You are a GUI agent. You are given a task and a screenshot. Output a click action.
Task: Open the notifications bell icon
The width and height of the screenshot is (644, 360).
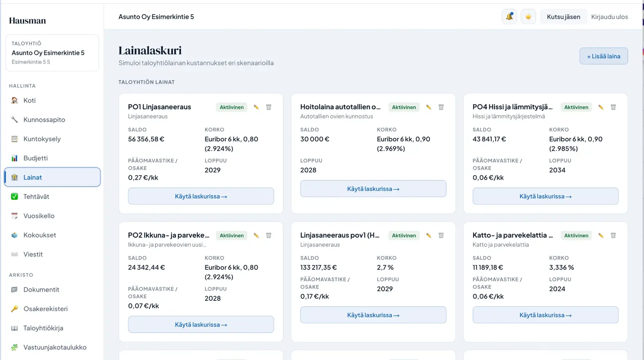coord(509,17)
